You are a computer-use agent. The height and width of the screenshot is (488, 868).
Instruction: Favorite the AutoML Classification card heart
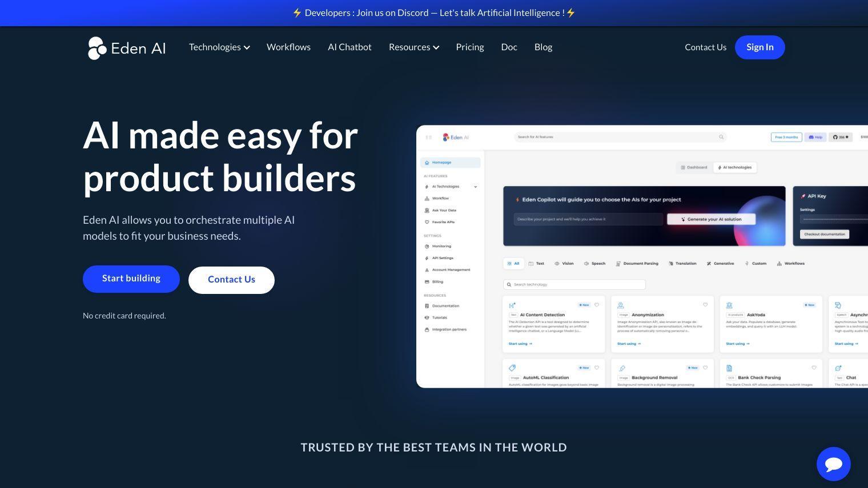(x=597, y=368)
